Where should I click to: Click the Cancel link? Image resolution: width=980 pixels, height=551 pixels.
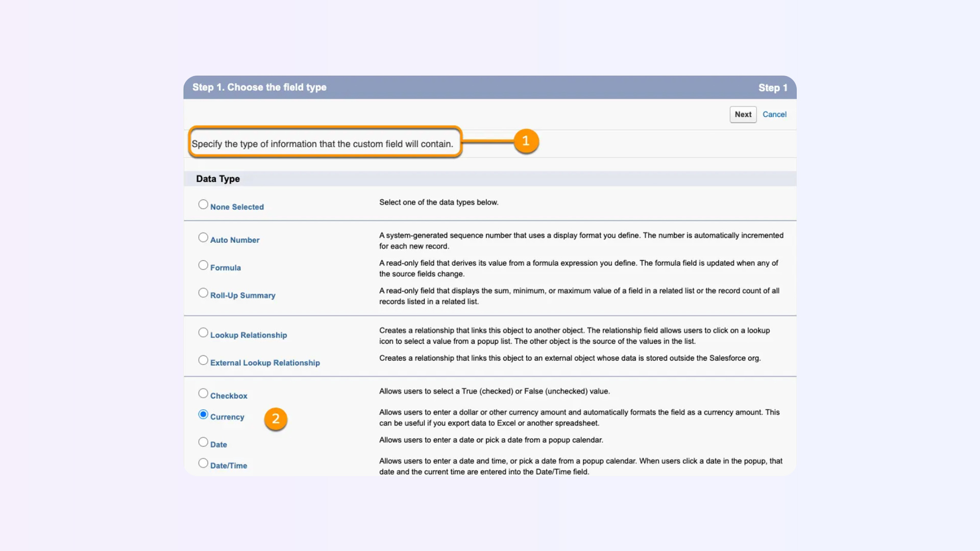coord(774,114)
